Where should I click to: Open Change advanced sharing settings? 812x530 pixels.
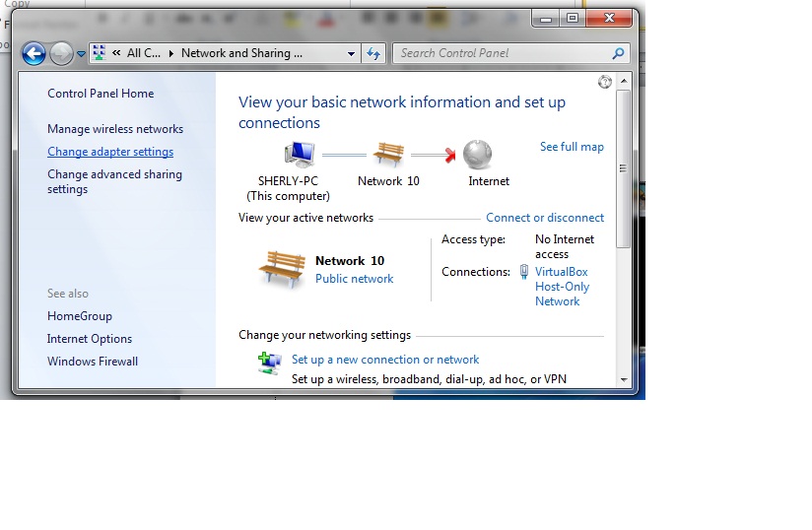(x=114, y=181)
